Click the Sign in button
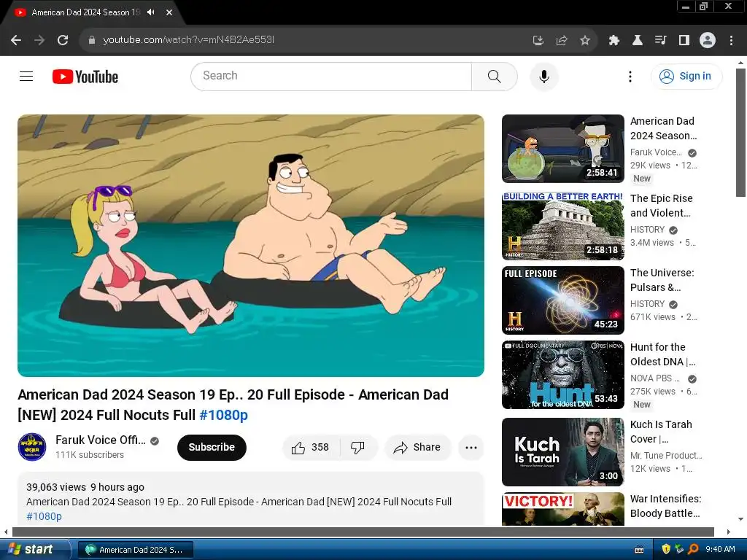747x560 pixels. point(686,76)
